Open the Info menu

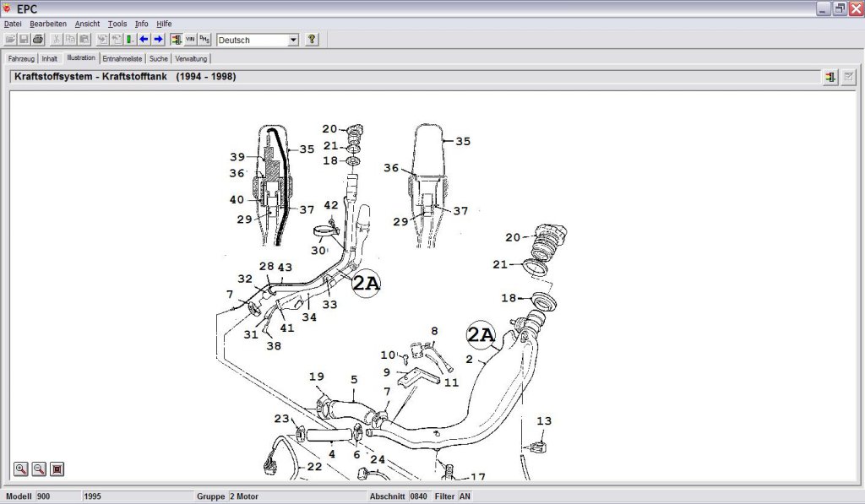[x=141, y=24]
